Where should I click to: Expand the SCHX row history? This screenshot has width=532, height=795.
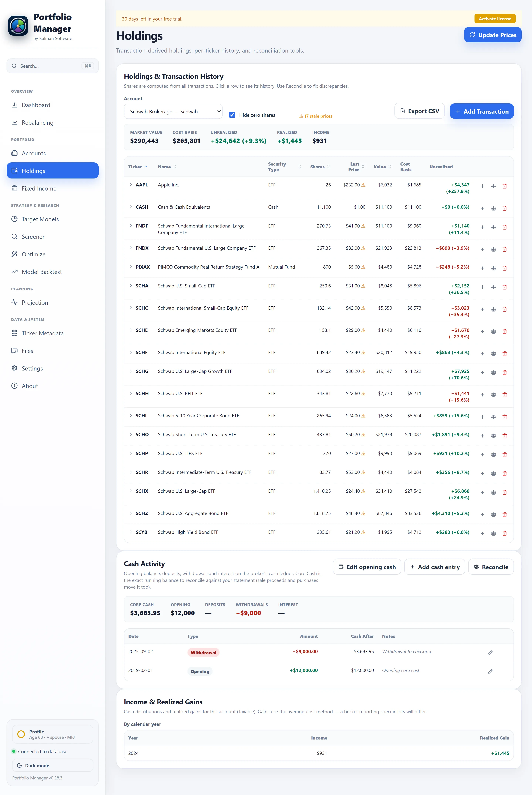(131, 491)
